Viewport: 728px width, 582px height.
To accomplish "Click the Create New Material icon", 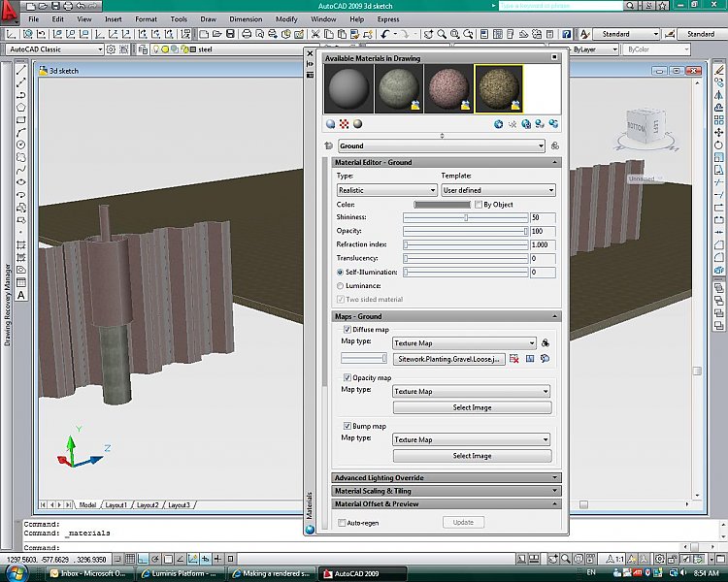I will (499, 124).
